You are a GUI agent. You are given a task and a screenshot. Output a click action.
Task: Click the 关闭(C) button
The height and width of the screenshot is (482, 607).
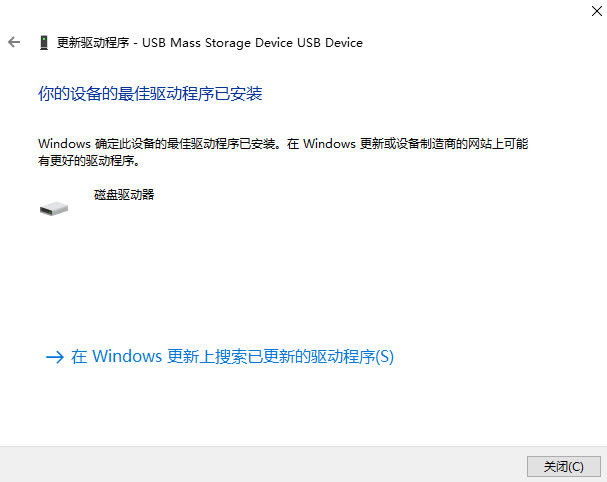564,466
